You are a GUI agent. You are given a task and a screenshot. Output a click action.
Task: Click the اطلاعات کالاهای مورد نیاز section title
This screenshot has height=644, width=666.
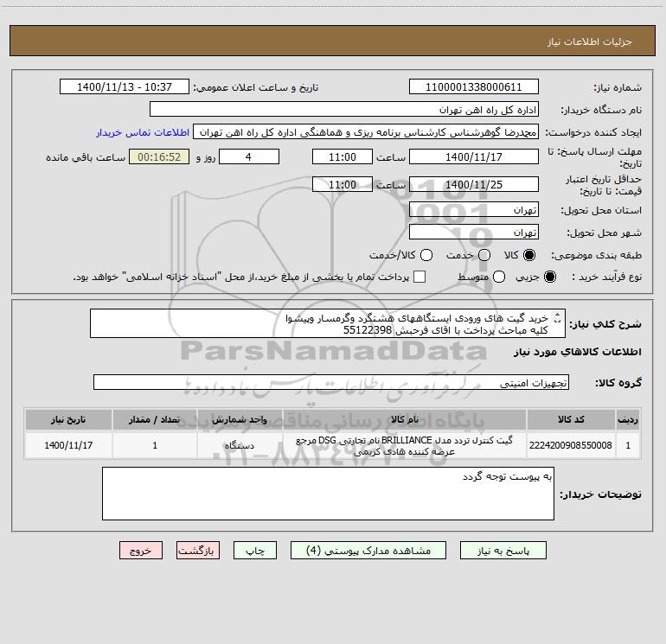578,352
